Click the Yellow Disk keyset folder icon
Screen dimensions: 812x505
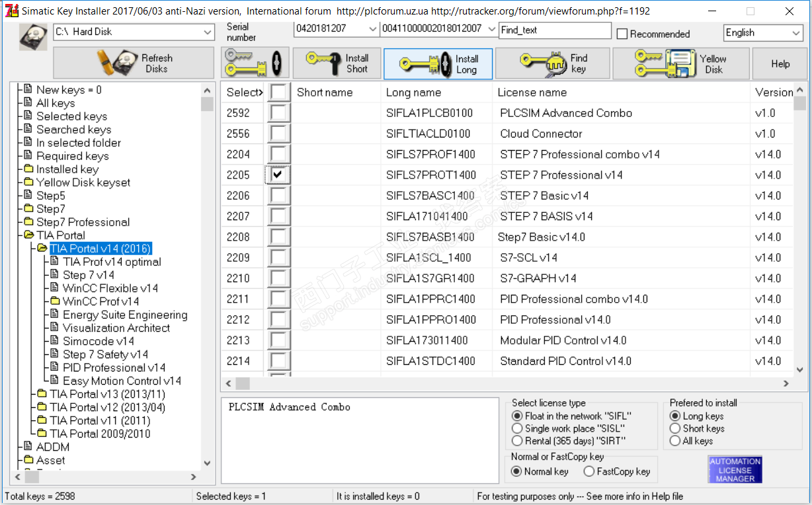(x=29, y=182)
